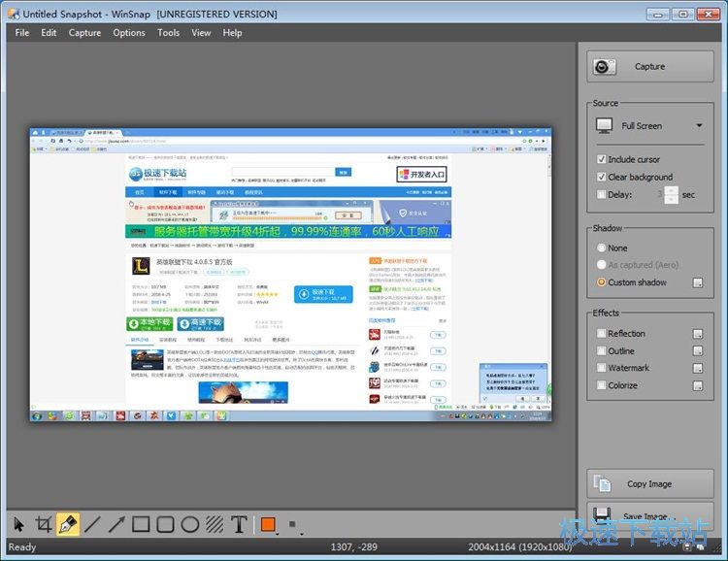Select the Line tool

tap(92, 524)
